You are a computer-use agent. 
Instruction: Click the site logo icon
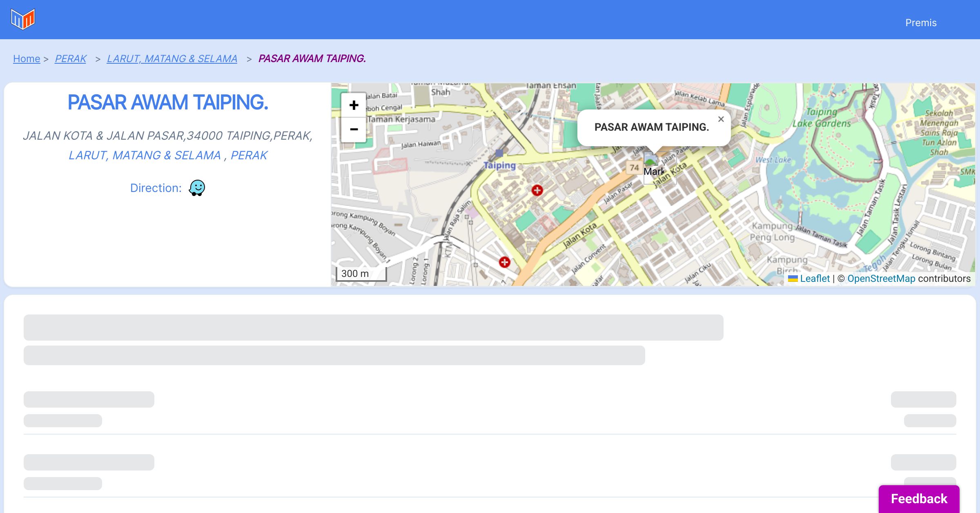23,19
